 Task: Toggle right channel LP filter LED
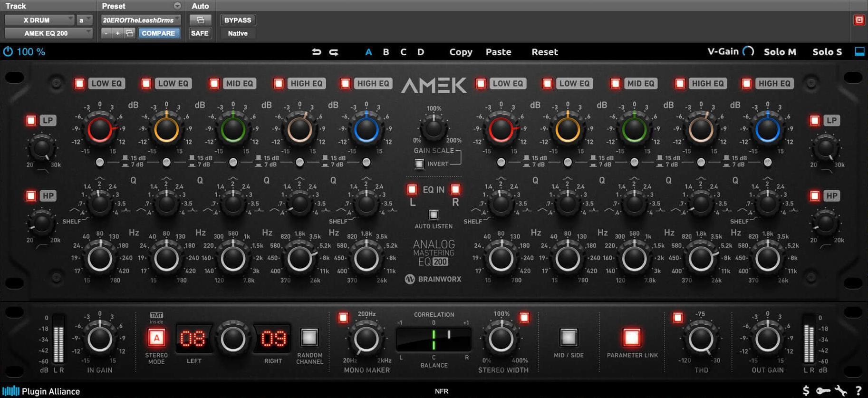coord(815,120)
